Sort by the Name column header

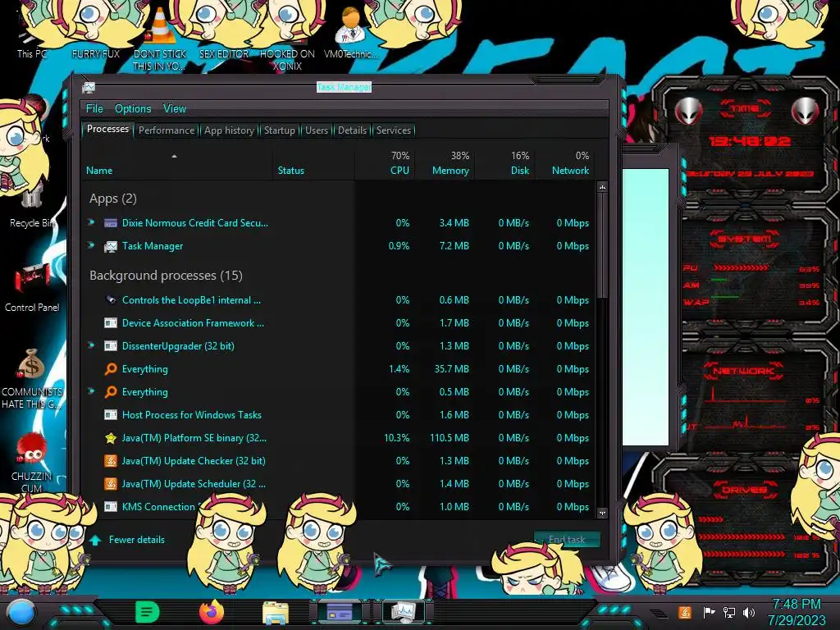(x=177, y=163)
